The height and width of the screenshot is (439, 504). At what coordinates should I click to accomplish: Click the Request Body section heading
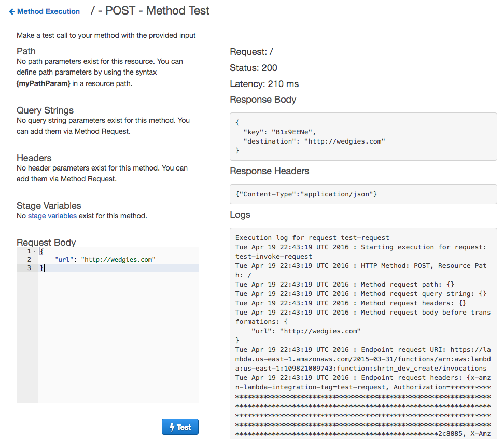(46, 242)
